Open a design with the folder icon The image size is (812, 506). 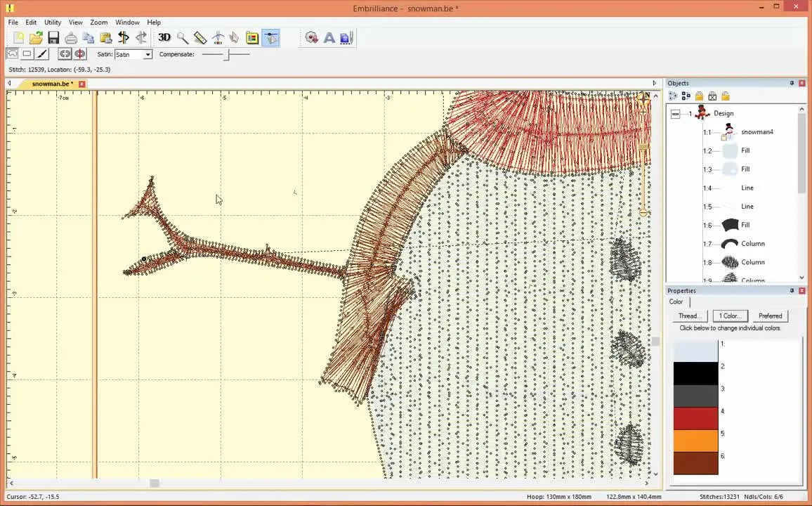coord(36,38)
